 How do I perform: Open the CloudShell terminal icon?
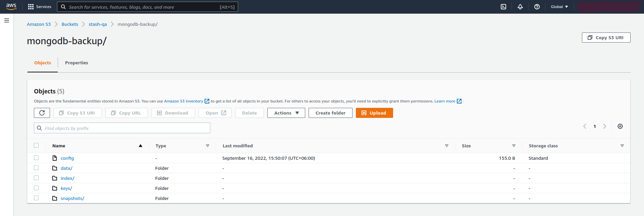[503, 7]
